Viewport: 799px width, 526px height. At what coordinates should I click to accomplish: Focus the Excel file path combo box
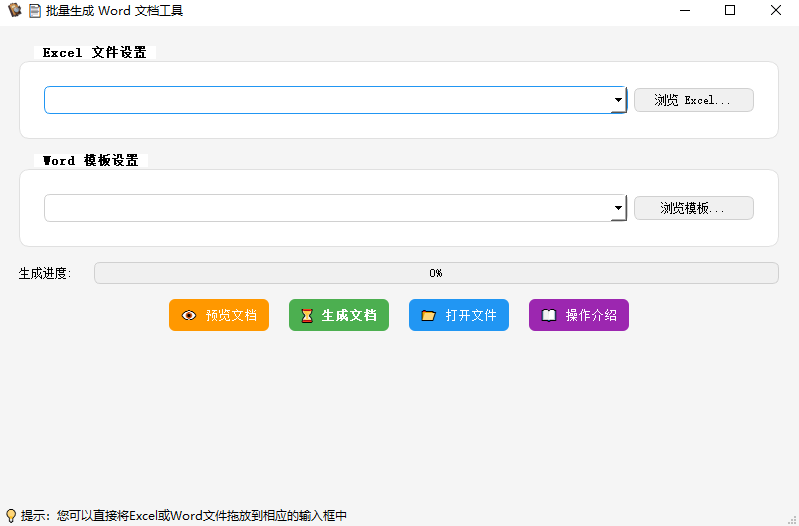coord(335,100)
